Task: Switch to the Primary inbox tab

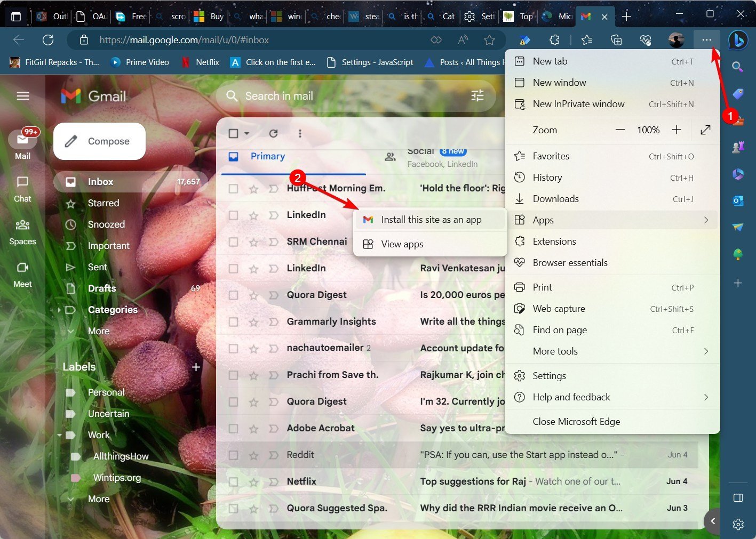Action: point(293,157)
